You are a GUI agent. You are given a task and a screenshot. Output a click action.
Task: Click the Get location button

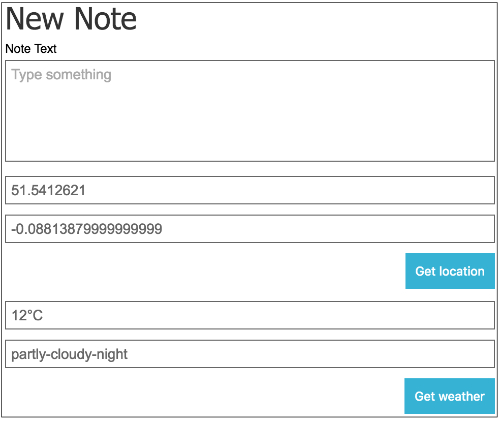pyautogui.click(x=450, y=271)
